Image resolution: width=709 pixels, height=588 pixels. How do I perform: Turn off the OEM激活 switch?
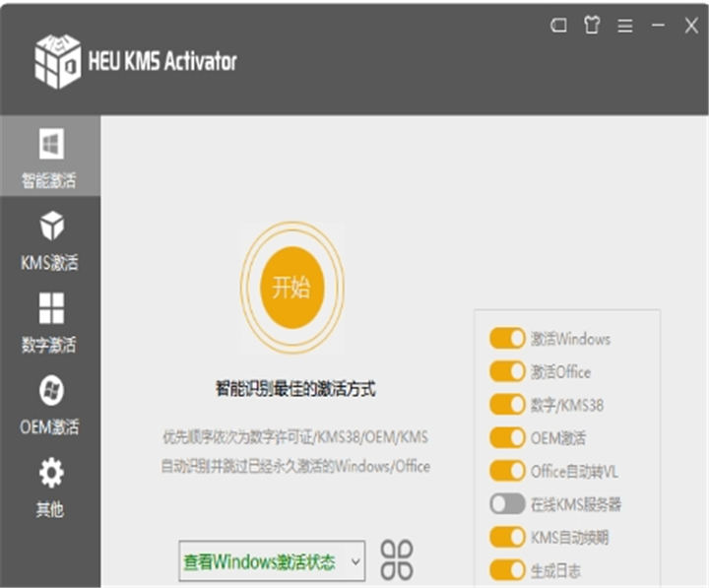507,437
